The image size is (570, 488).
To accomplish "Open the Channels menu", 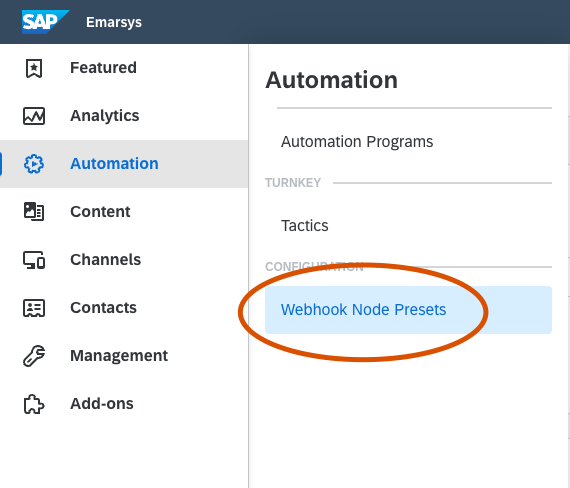I will pyautogui.click(x=105, y=260).
